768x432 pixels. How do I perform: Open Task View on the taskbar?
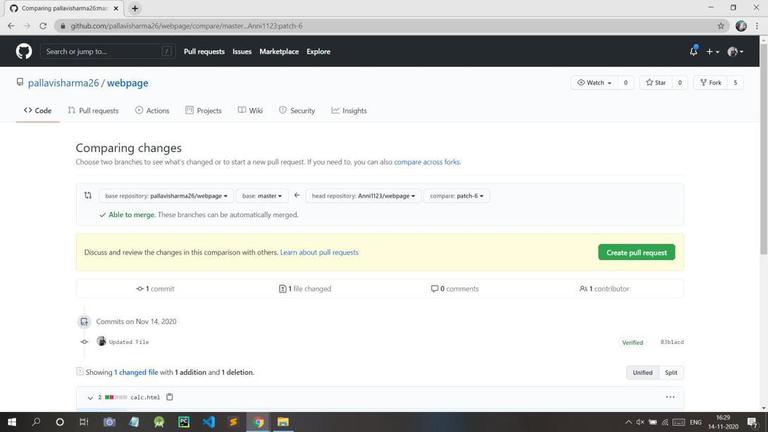coord(84,422)
